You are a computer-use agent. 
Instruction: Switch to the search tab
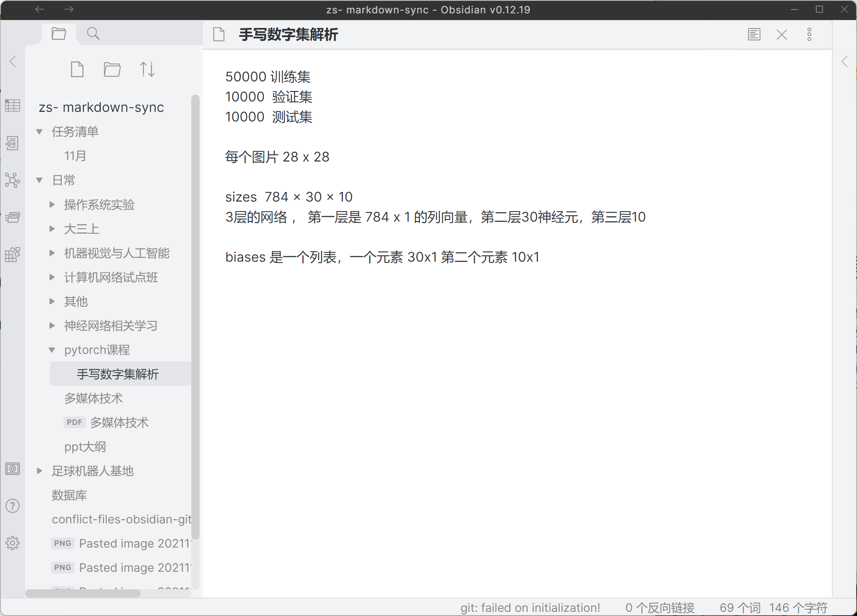click(x=93, y=33)
